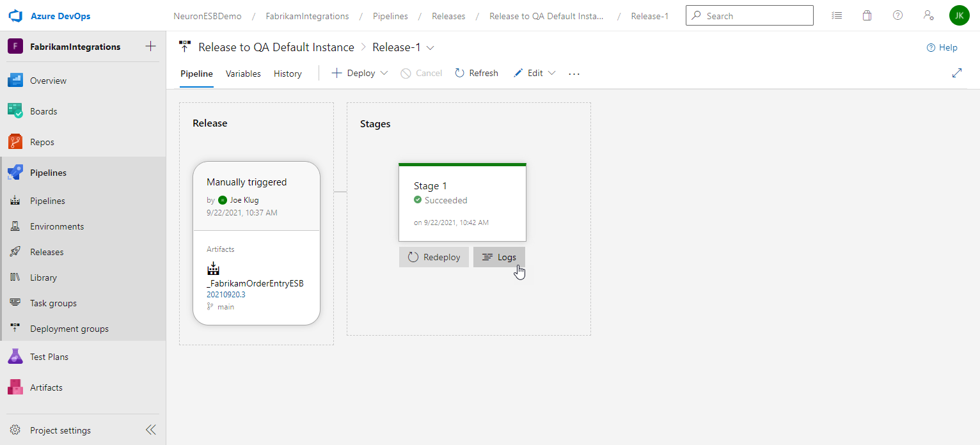Click the Manually triggered heading
This screenshot has width=980, height=445.
[247, 182]
